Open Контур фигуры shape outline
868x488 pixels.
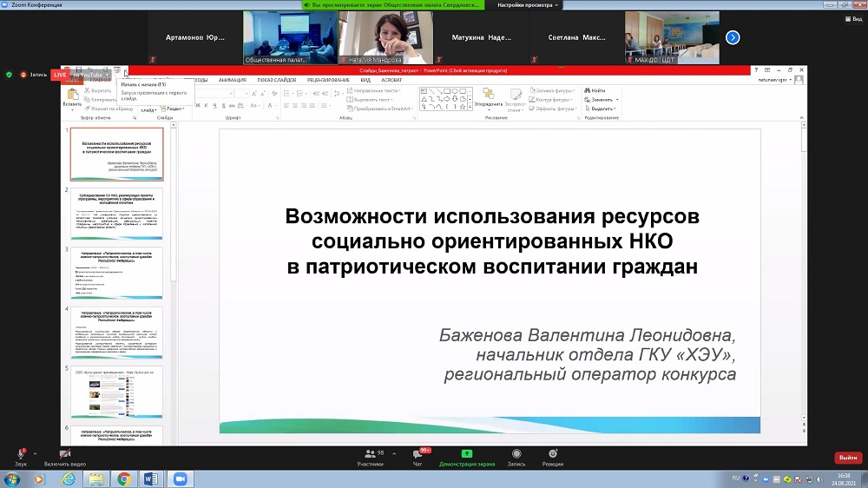point(549,100)
